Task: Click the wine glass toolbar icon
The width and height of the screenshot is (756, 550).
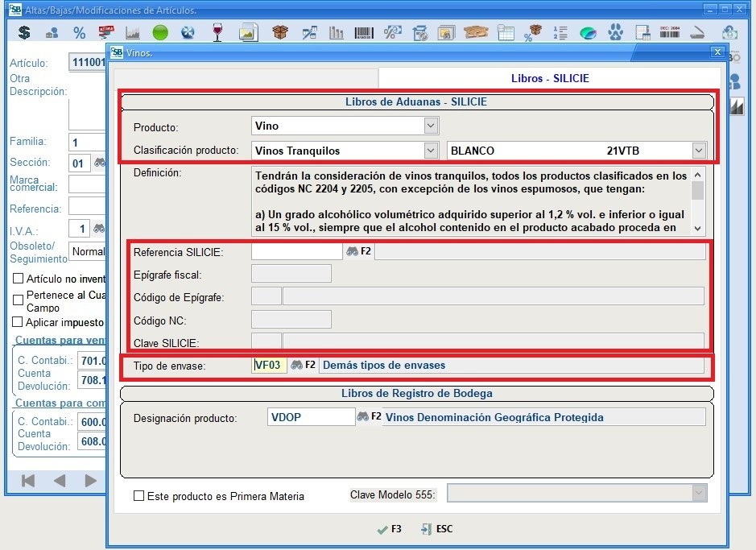Action: (x=217, y=33)
